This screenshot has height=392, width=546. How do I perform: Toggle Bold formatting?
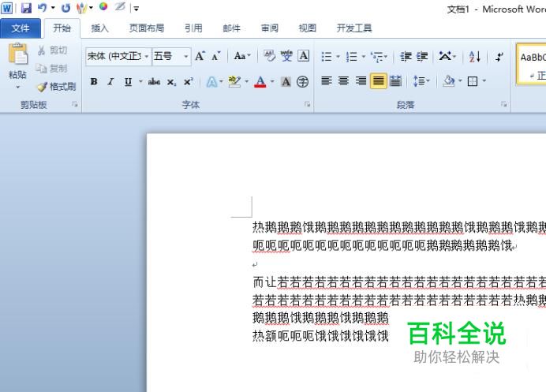coord(94,82)
